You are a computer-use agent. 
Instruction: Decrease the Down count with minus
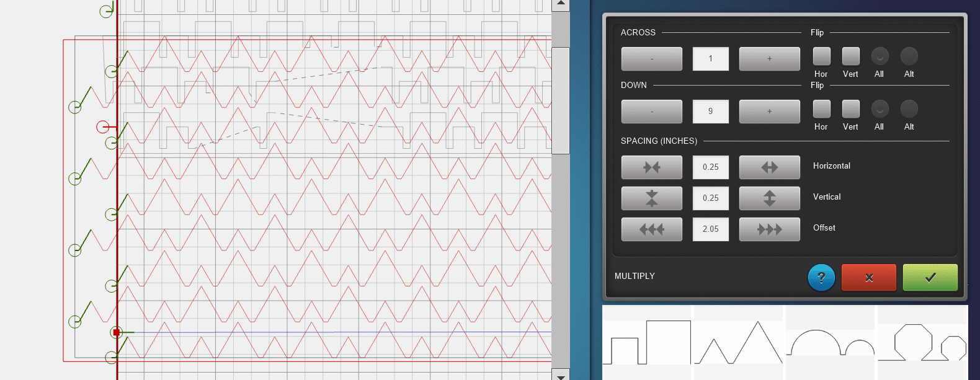click(651, 112)
